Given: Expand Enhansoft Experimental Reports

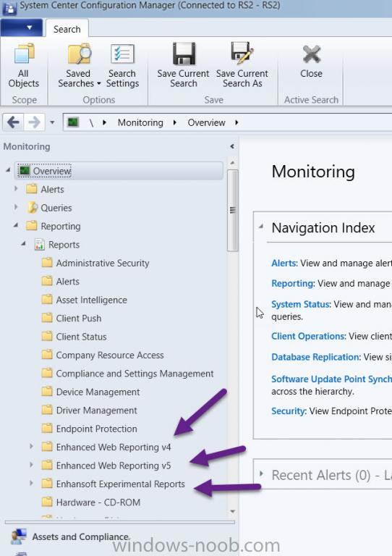Looking at the screenshot, I should tap(31, 483).
